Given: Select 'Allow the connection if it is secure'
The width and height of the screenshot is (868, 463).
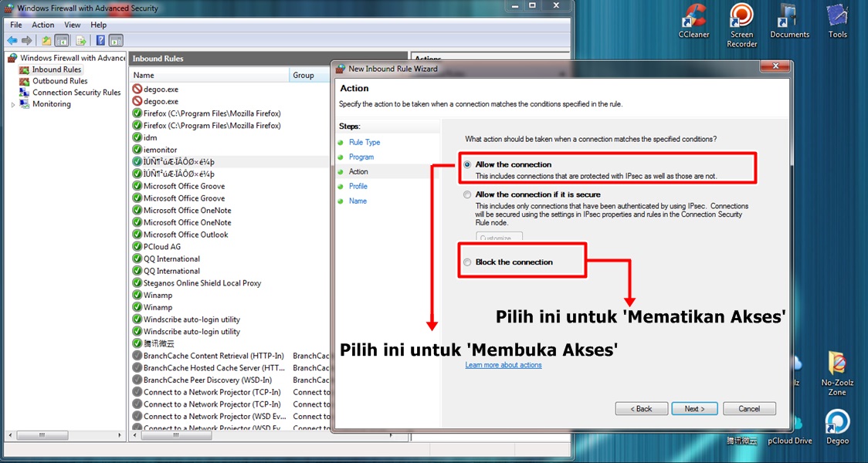Looking at the screenshot, I should [467, 194].
